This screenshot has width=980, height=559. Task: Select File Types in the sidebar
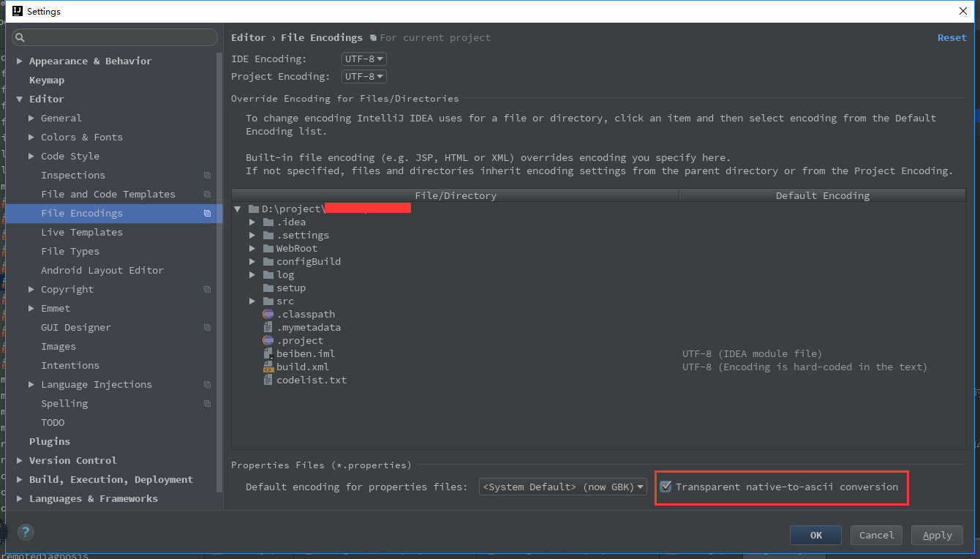(x=70, y=252)
